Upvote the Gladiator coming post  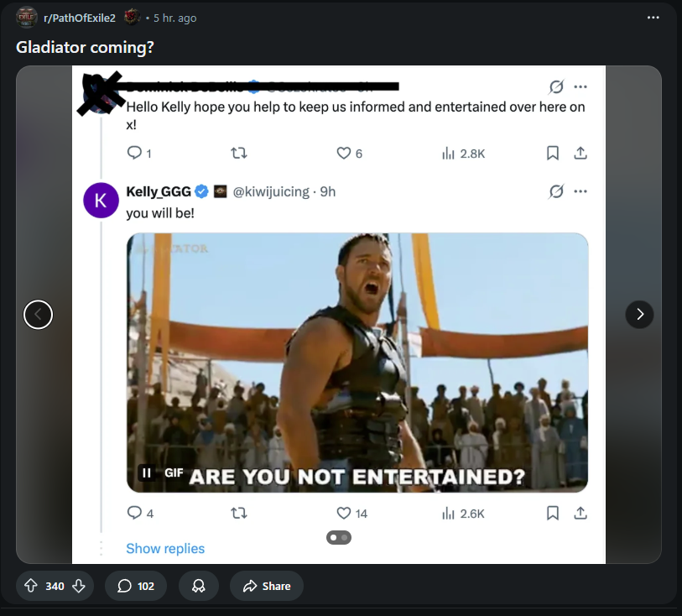point(30,586)
